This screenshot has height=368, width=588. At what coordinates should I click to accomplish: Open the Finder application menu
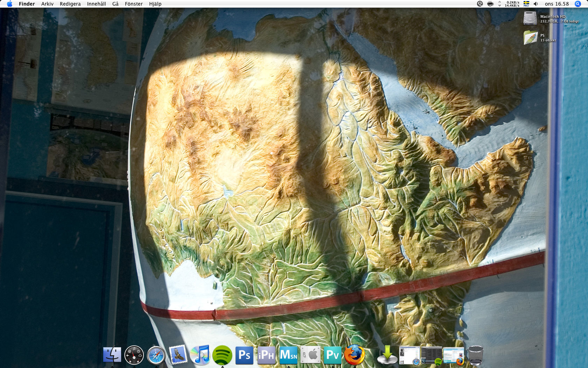point(27,4)
